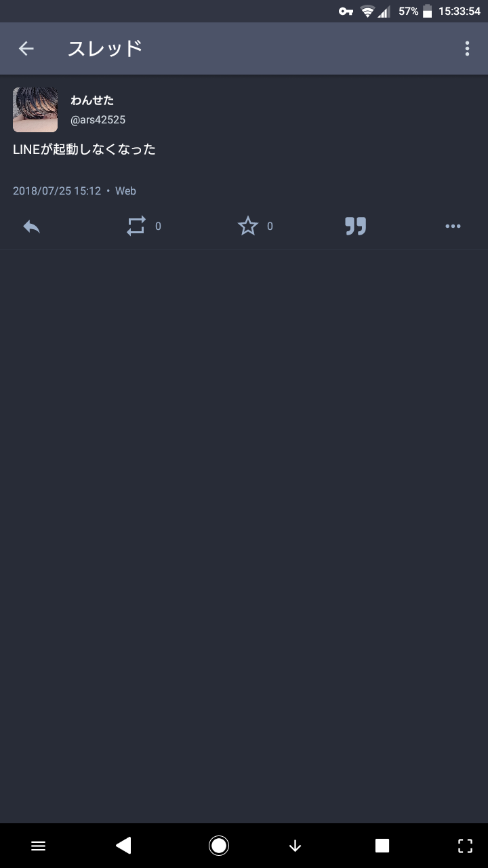Tap the home circle button in the navigation bar
Viewport: 488px width, 868px height.
[219, 846]
